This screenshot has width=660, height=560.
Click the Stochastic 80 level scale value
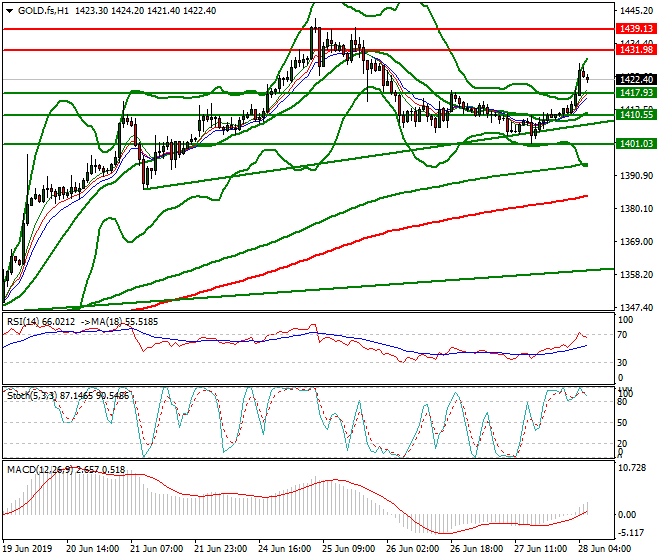tap(623, 402)
